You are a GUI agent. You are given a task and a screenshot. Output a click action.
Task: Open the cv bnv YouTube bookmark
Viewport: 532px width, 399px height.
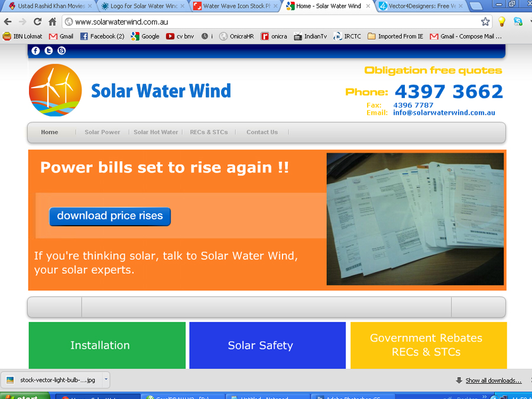click(180, 36)
